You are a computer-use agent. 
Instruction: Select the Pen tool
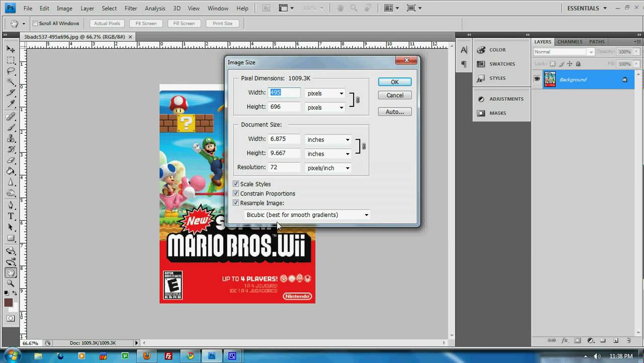tap(11, 205)
